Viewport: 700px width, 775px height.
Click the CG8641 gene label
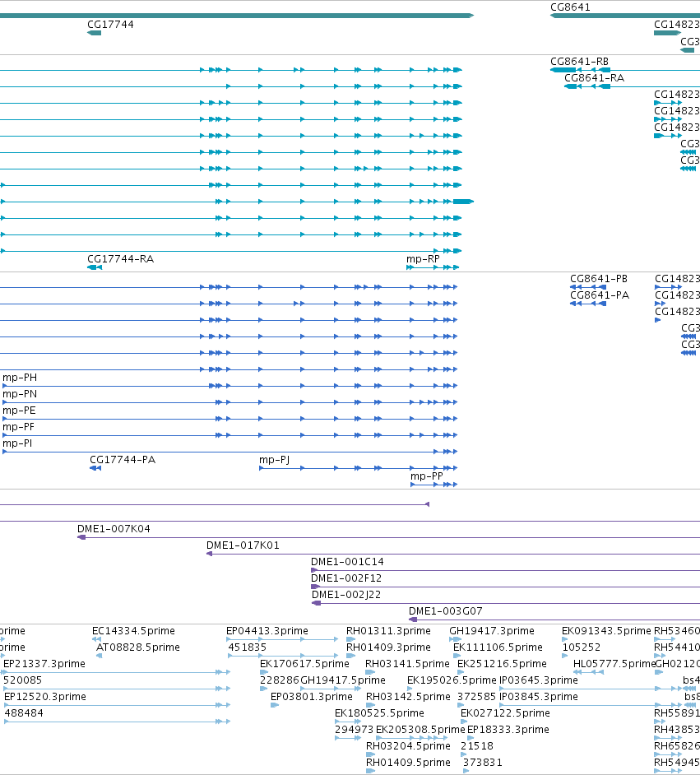point(570,7)
